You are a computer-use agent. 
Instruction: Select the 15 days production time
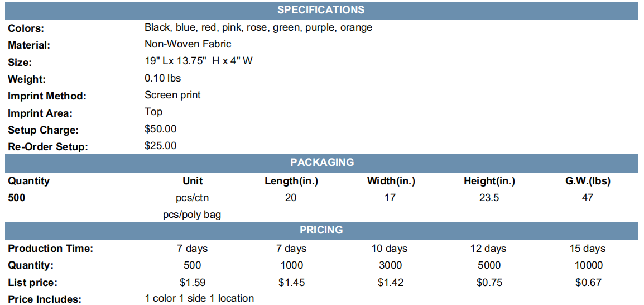pos(587,248)
